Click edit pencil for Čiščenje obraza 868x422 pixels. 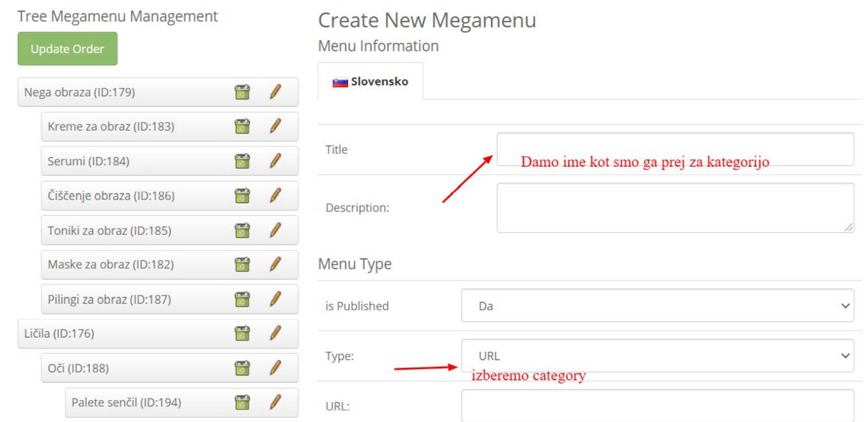276,195
